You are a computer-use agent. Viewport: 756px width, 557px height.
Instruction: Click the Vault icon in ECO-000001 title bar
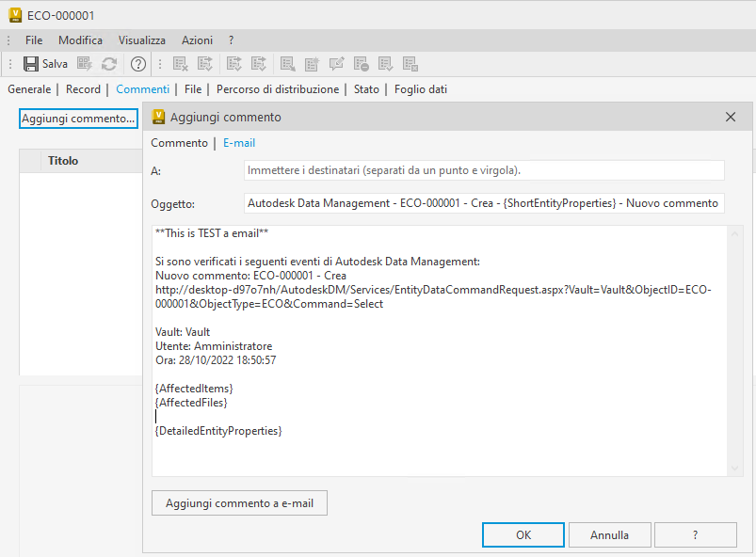[x=15, y=15]
